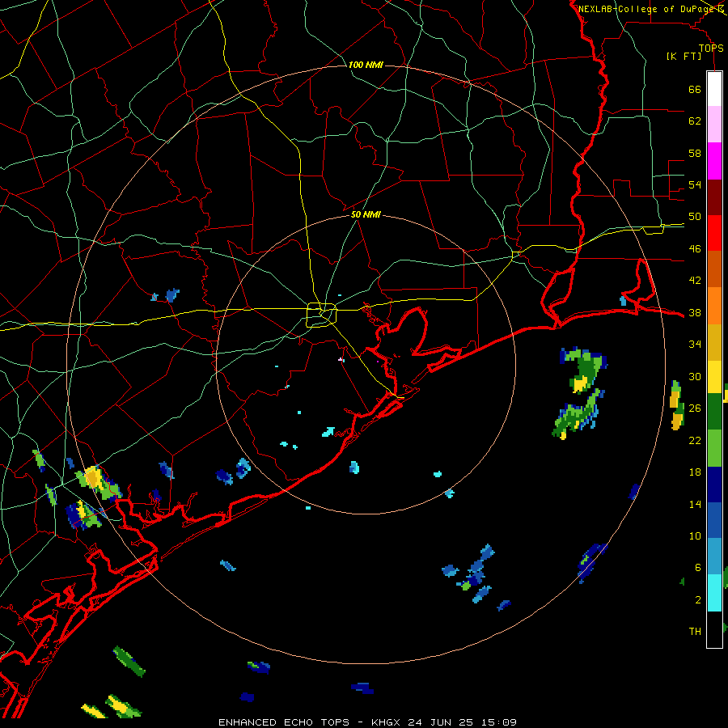This screenshot has width=728, height=728.
Task: Click the 18 scale value
Action: click(695, 472)
